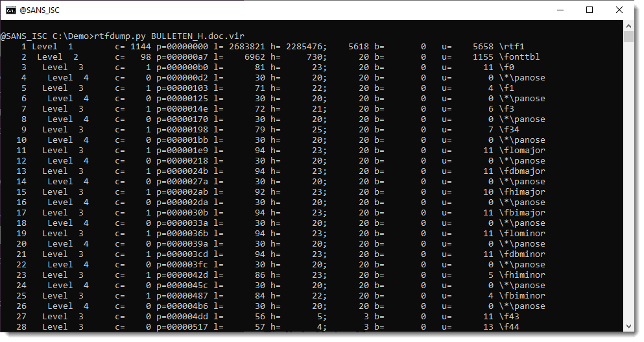Screen dimensions: 644x342
Task: Click the @SANS_ISC window title text
Action: click(40, 10)
